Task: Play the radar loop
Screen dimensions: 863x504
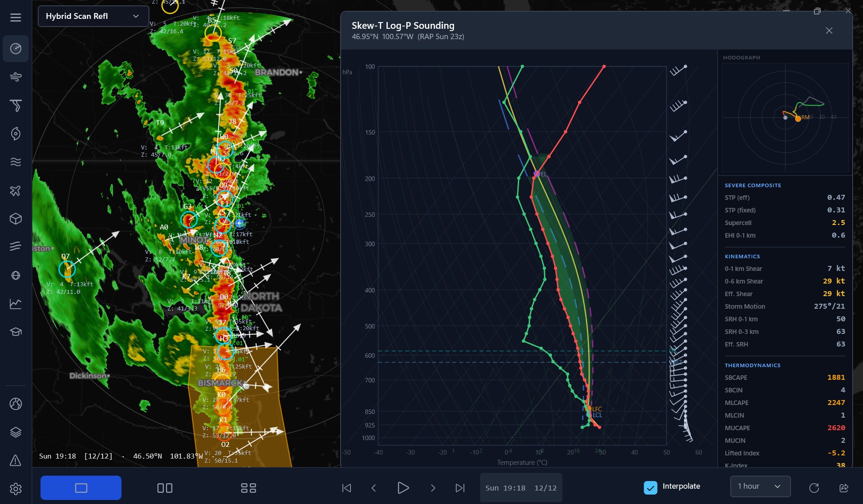Action: (x=403, y=488)
